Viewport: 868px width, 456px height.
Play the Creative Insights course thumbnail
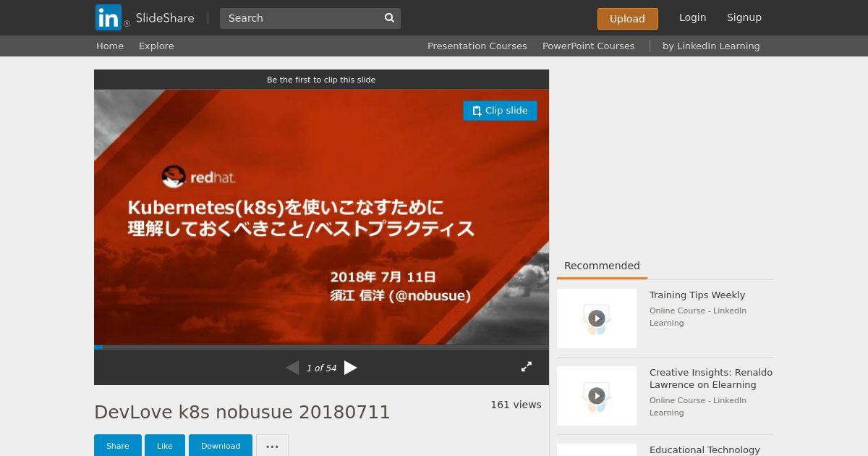pyautogui.click(x=597, y=396)
